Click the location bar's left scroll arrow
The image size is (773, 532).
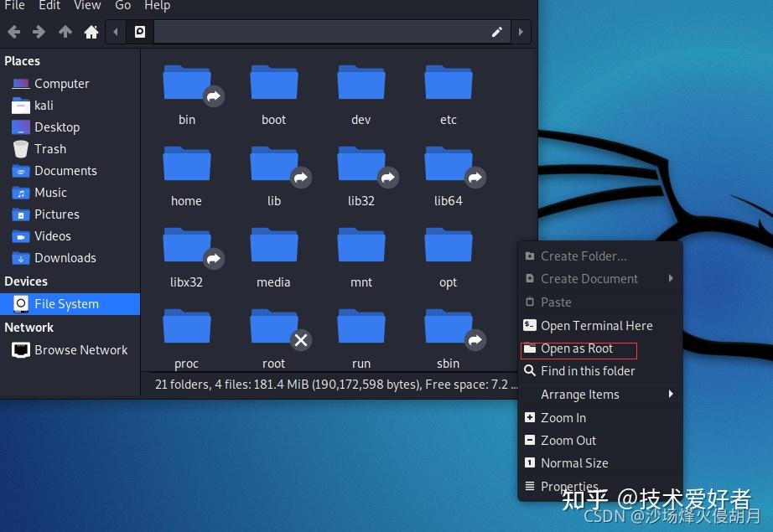[116, 32]
